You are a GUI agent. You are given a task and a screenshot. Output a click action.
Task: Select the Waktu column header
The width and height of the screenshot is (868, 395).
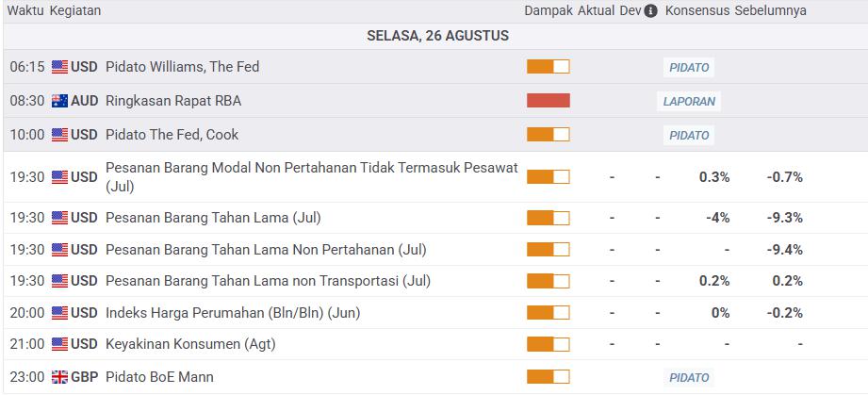25,11
